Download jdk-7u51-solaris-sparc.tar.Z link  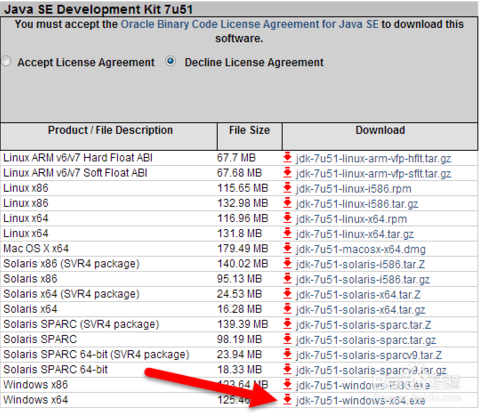[x=364, y=325]
